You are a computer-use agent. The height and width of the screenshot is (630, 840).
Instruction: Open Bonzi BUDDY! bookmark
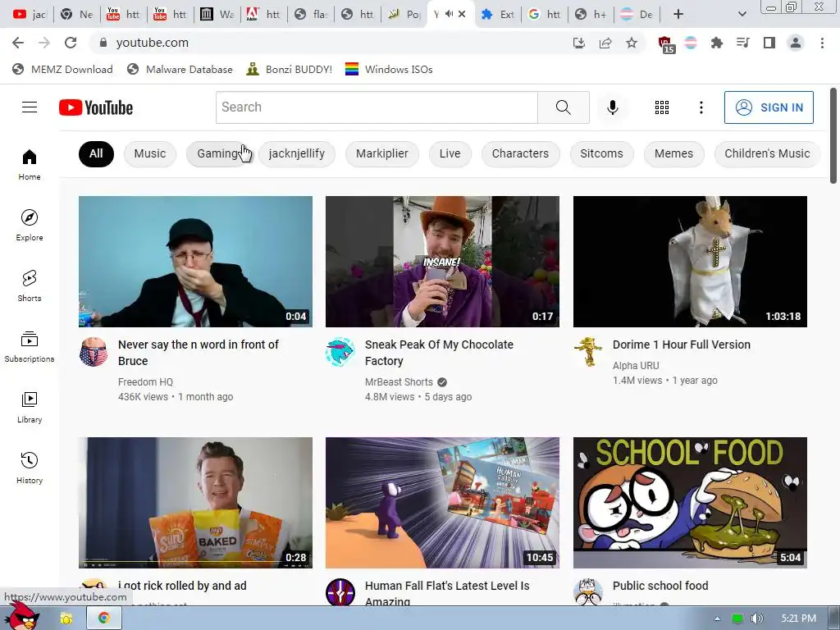pos(290,69)
